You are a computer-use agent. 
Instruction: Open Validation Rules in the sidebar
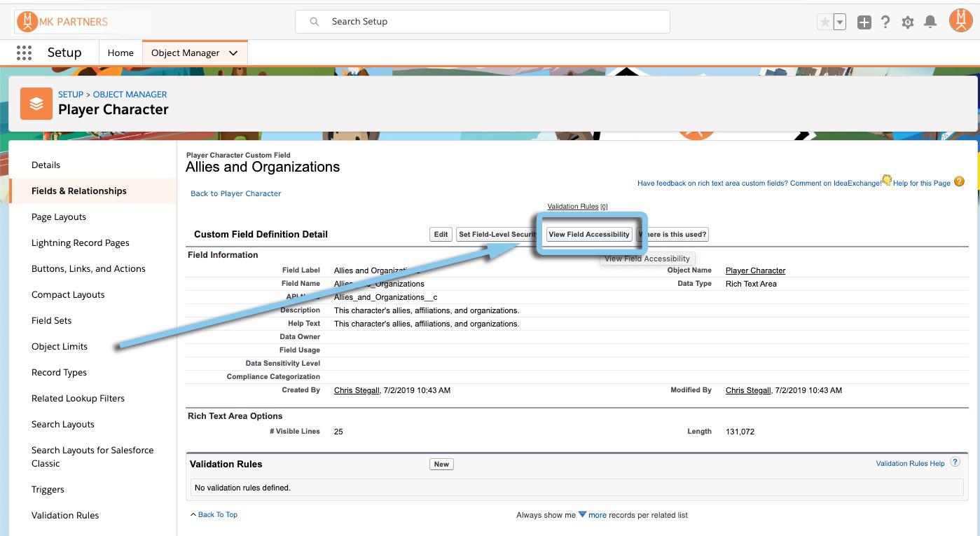65,516
